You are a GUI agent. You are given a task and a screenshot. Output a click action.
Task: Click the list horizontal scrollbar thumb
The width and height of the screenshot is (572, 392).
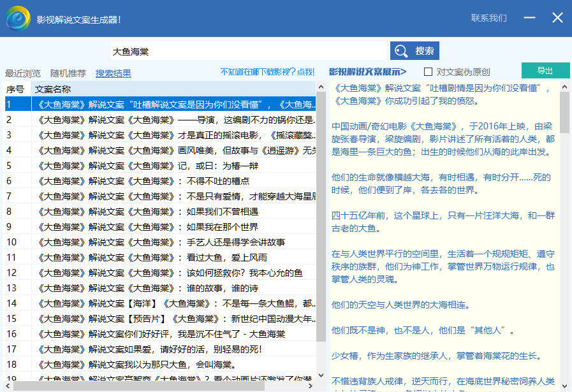tap(139, 386)
